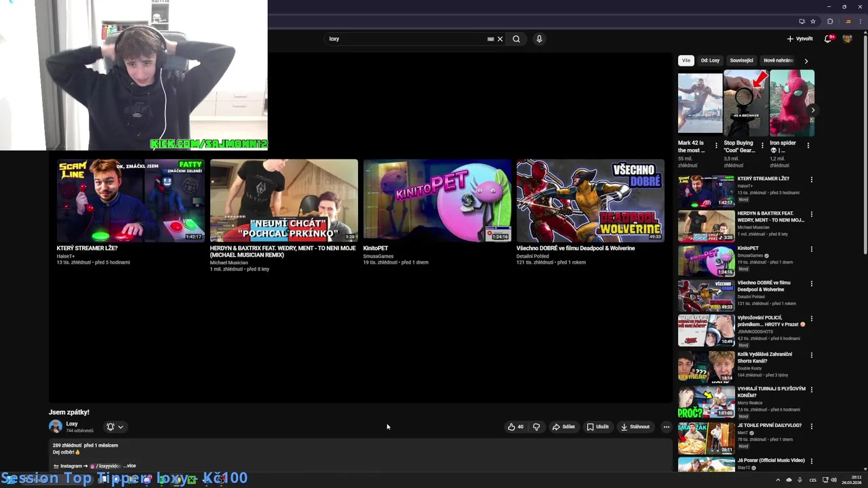Open menu for sidebar 'Všechno DOBRÉ ve filmu' video
The width and height of the screenshot is (868, 488).
[x=812, y=284]
